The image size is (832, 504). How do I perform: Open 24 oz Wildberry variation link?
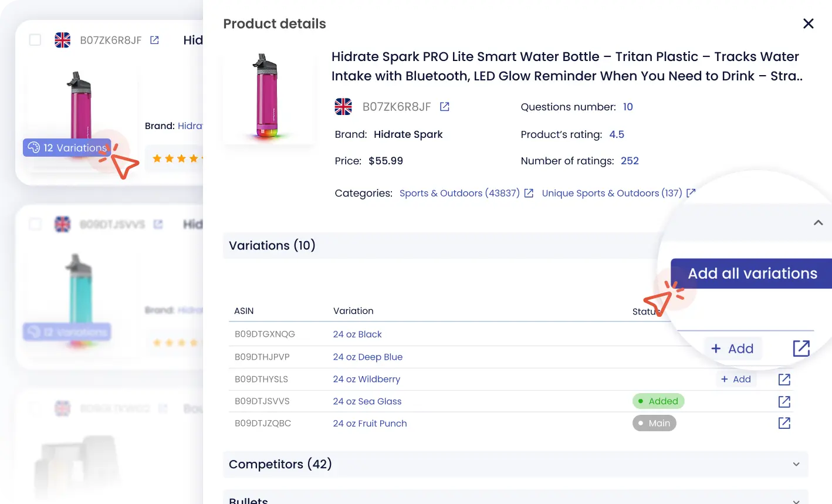pos(367,379)
